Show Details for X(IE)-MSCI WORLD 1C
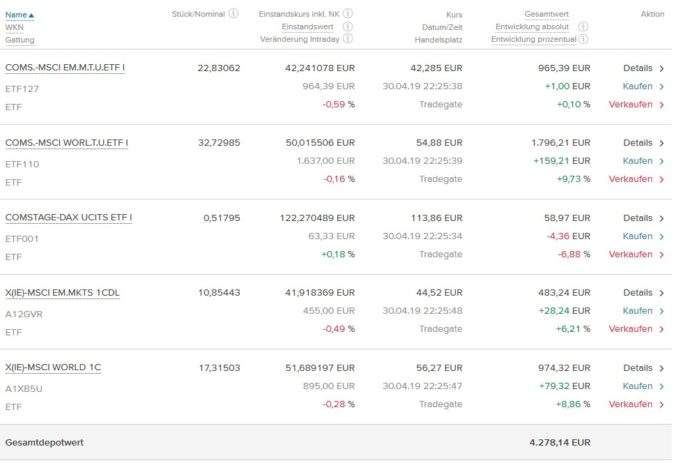This screenshot has width=676, height=463. (x=643, y=368)
